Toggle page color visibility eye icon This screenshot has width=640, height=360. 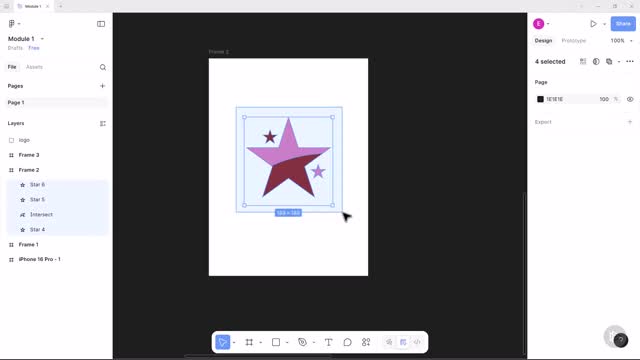tap(630, 99)
